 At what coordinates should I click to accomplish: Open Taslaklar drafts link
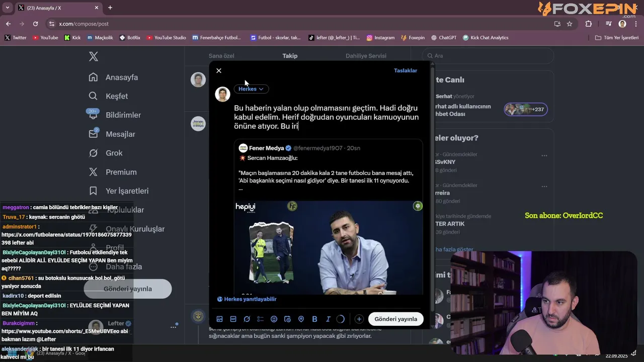point(406,70)
